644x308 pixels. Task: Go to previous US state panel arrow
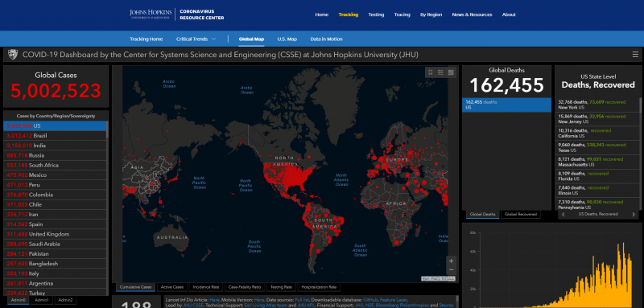(x=563, y=214)
